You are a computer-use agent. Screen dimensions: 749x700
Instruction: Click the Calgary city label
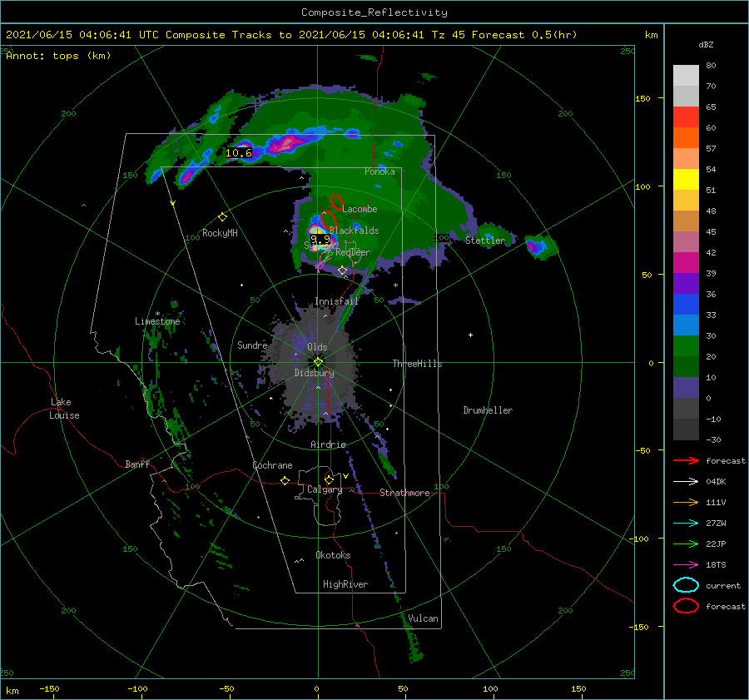pyautogui.click(x=325, y=489)
